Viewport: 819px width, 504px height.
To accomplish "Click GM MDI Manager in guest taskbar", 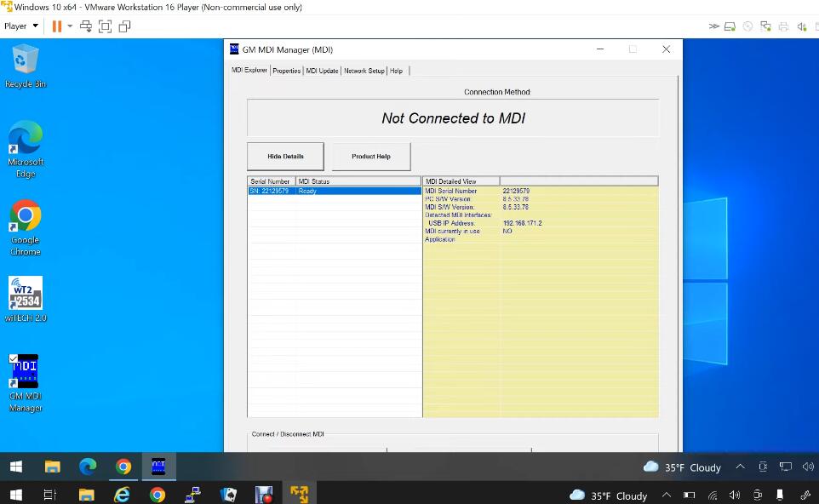I will (158, 467).
